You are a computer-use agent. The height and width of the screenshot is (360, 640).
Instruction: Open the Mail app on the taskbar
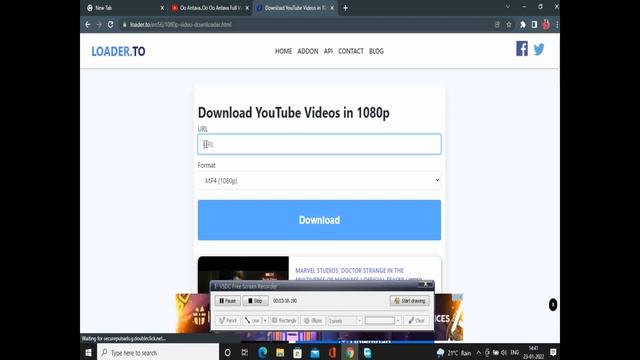tap(315, 353)
